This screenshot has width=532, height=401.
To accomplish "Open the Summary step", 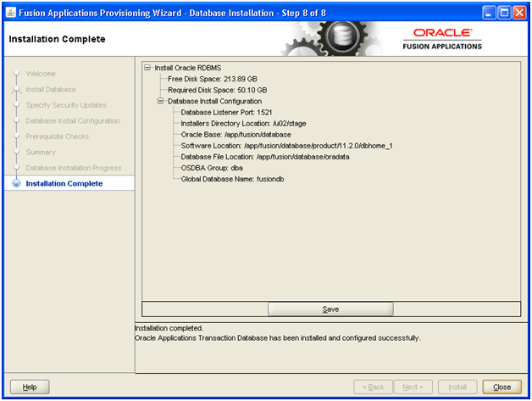I will click(41, 152).
